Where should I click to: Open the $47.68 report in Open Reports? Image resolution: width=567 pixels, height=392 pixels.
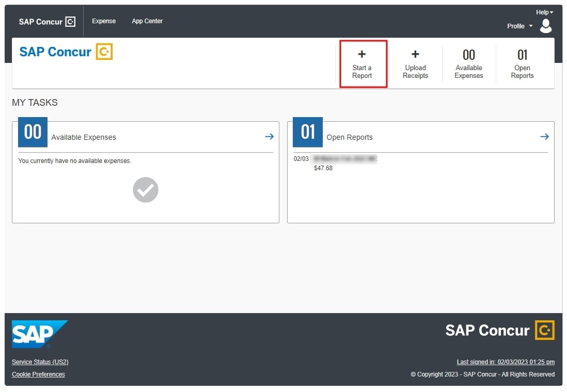[323, 168]
